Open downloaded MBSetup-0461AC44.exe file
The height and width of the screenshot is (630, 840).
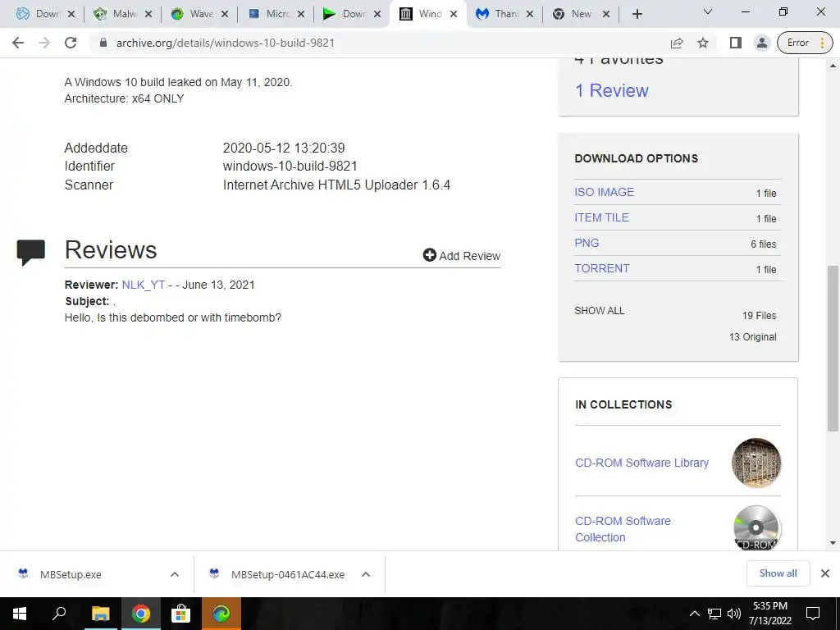tap(288, 575)
